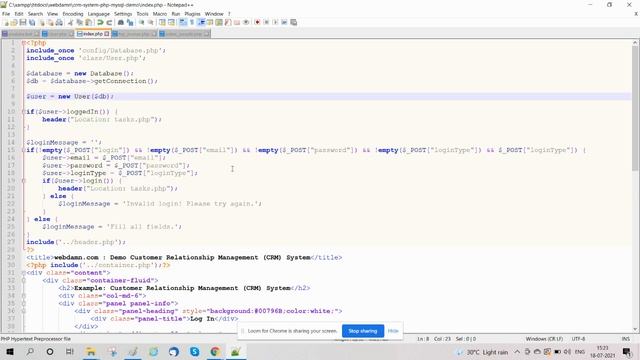Click the scrollbar down arrow
The image size is (640, 360).
coord(636,329)
